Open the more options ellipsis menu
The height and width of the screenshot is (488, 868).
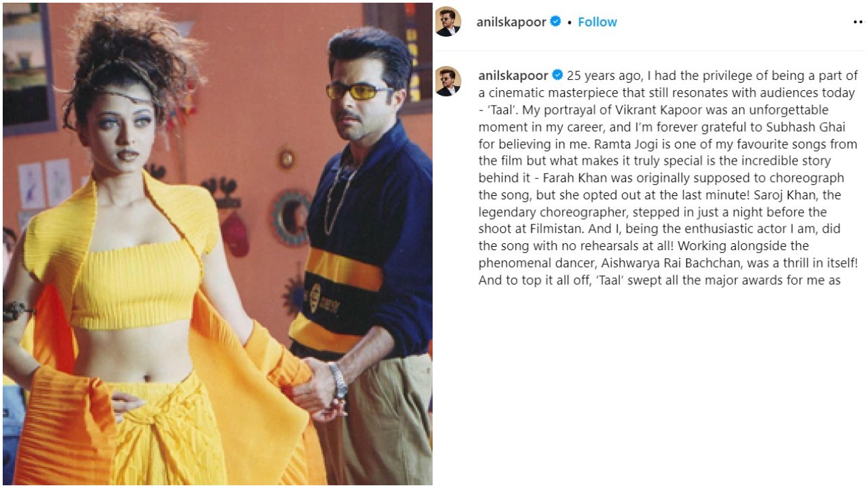tap(859, 22)
